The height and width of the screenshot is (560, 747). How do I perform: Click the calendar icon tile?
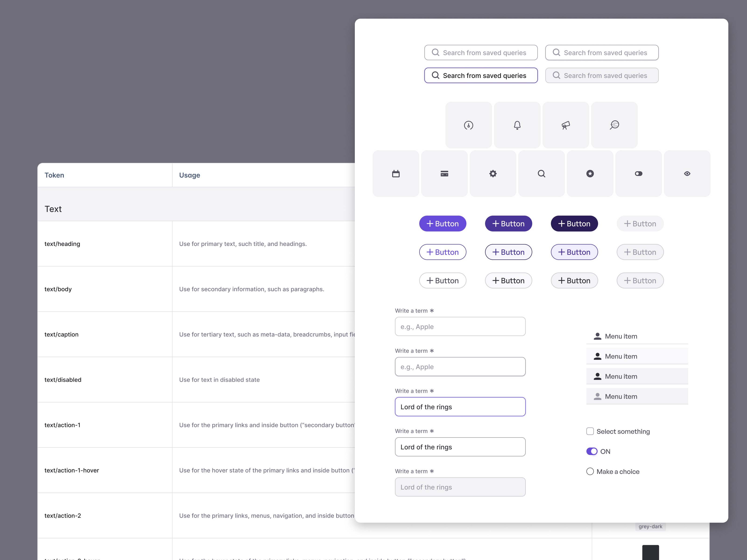tap(395, 174)
